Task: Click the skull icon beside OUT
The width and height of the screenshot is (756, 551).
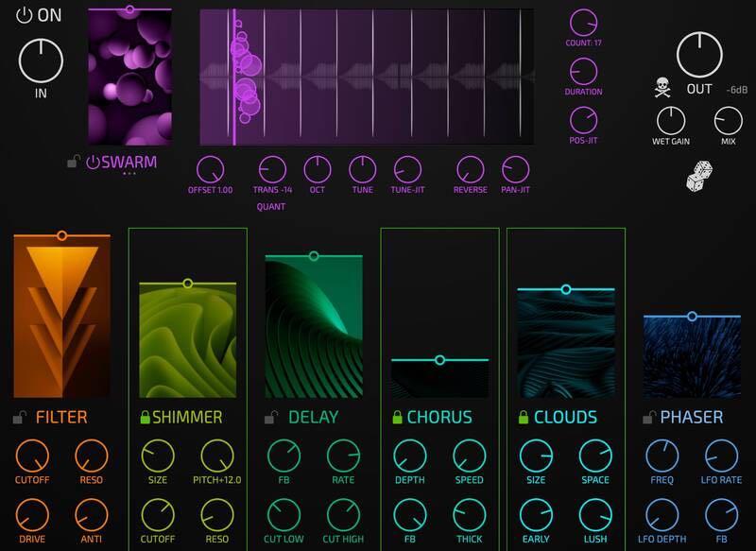Action: coord(662,89)
